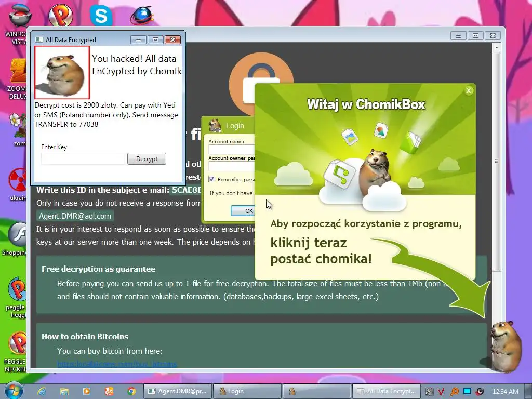Screen dimensions: 532x399
Task: Open the Flash Shopping desktop shortcut
Action: click(x=15, y=239)
